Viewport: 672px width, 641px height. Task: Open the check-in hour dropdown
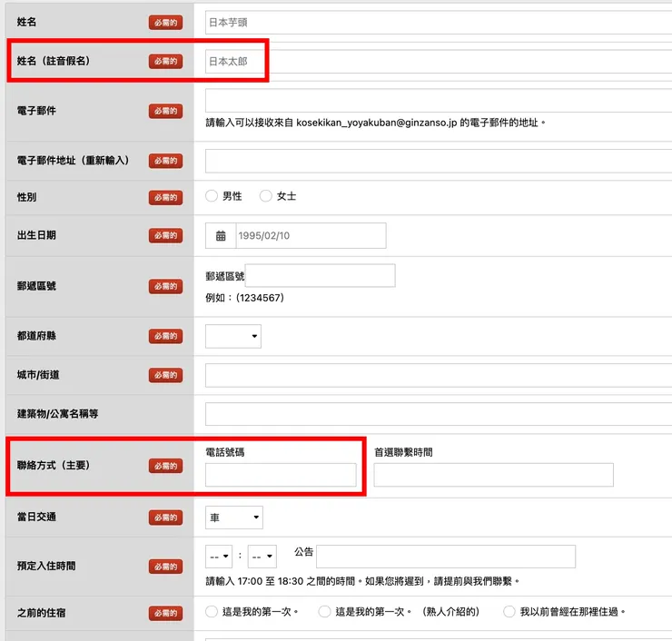coord(219,557)
